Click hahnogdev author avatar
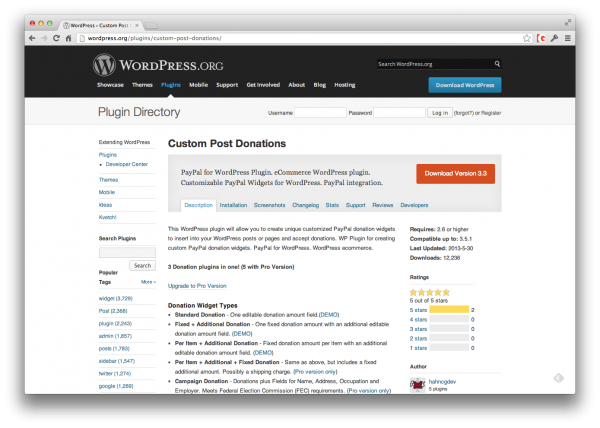 417,385
